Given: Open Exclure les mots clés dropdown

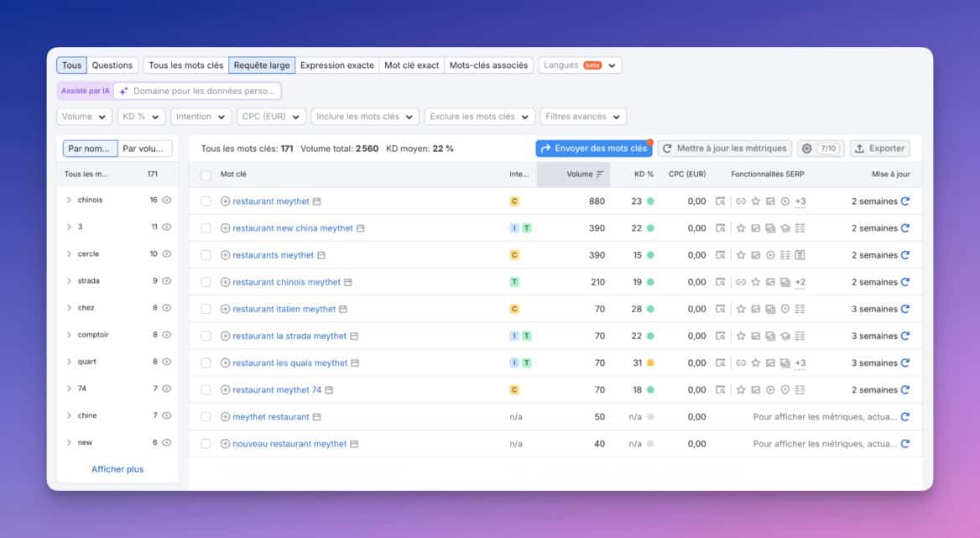Looking at the screenshot, I should click(x=479, y=117).
